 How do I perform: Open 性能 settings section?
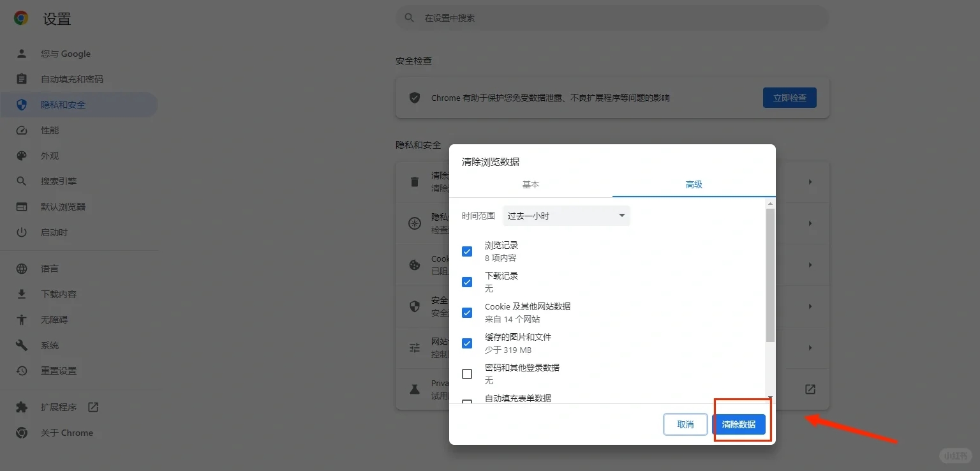(79, 130)
